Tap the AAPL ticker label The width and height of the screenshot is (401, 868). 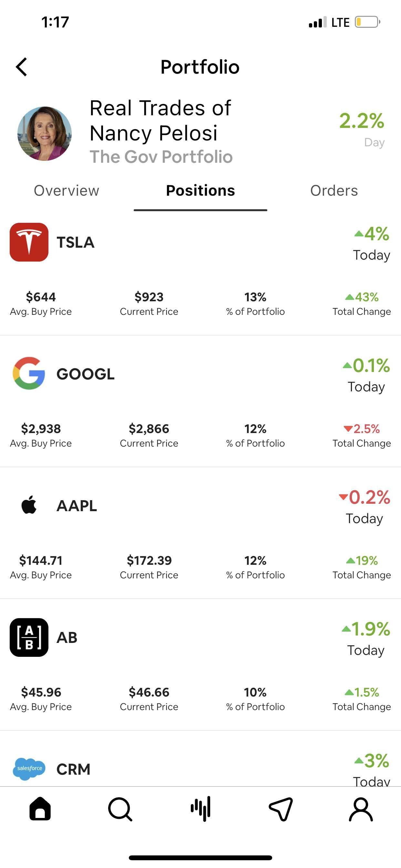click(x=77, y=506)
